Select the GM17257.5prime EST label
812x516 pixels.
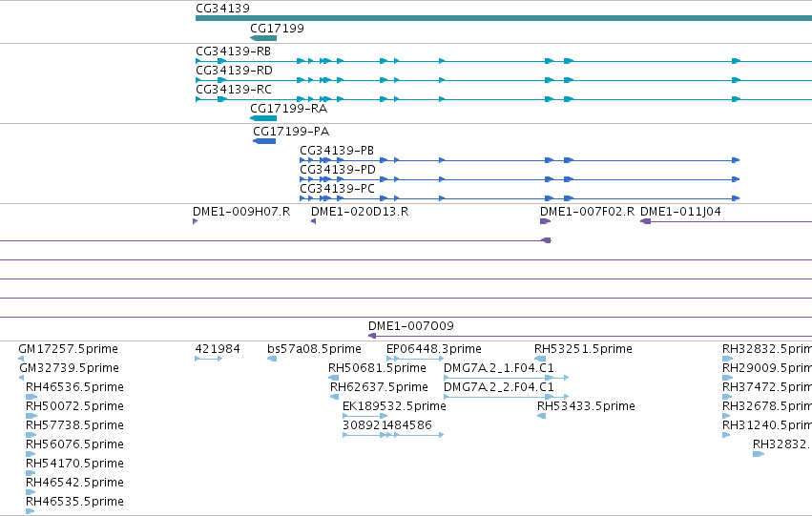tap(69, 349)
